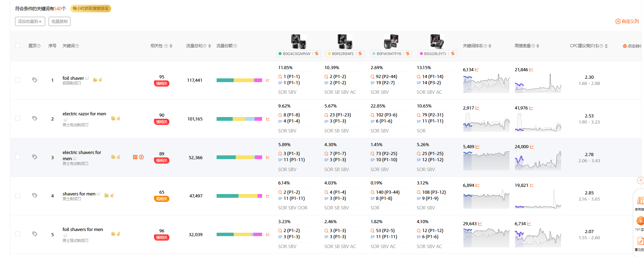Pin the "foil shaver" keyword using its tag icon

(x=35, y=80)
